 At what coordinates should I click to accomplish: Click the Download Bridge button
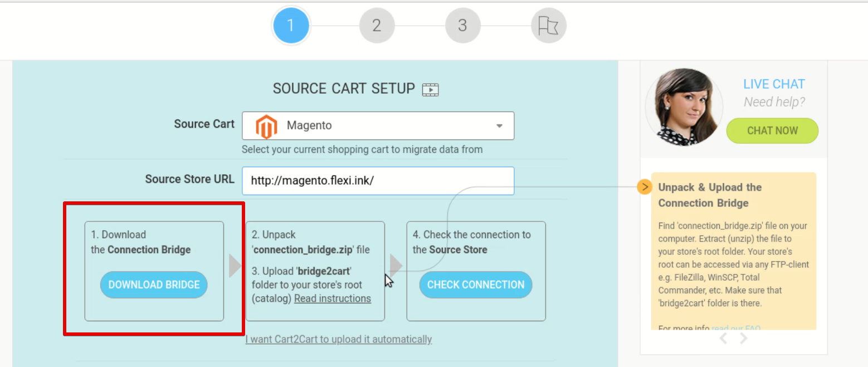(154, 284)
